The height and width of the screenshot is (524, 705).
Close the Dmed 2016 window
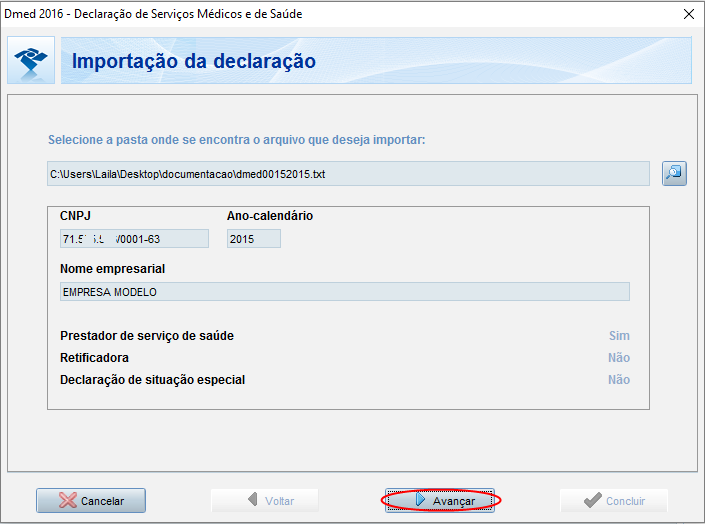click(x=689, y=14)
